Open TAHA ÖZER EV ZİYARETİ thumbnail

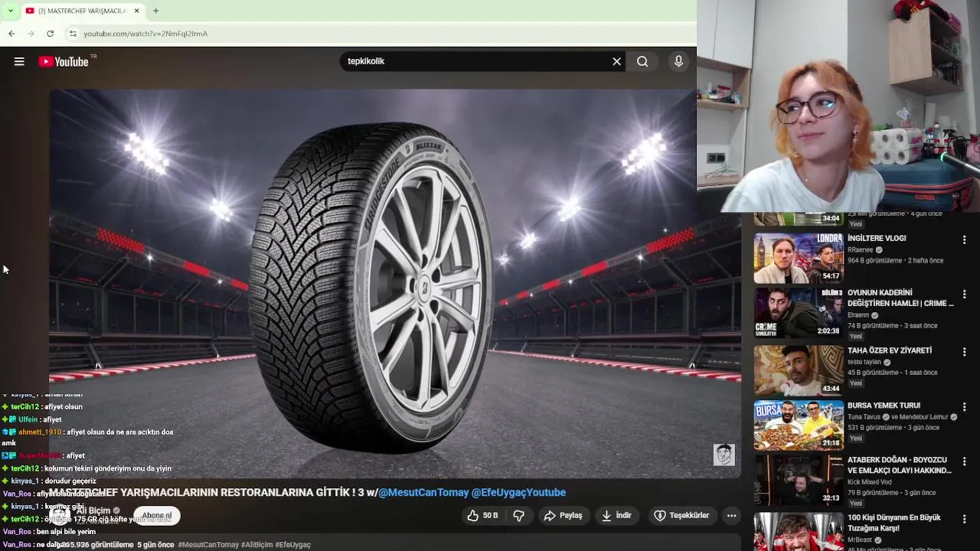click(x=799, y=370)
